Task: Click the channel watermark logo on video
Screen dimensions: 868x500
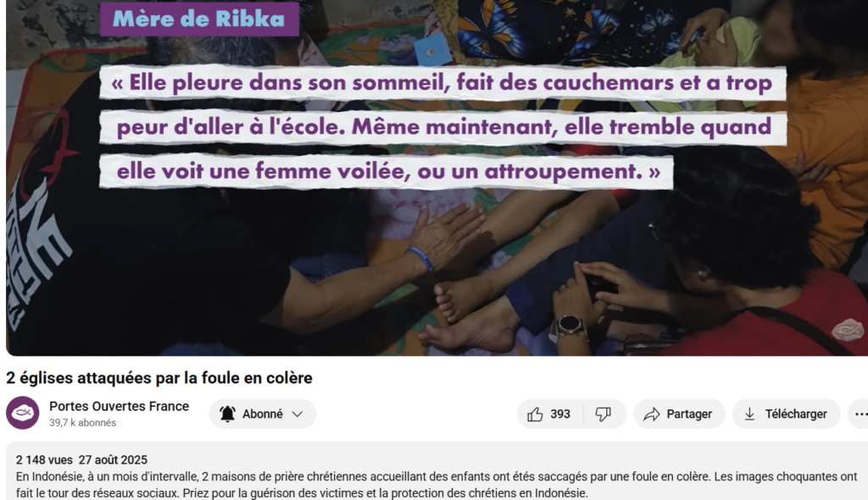Action: tap(848, 331)
